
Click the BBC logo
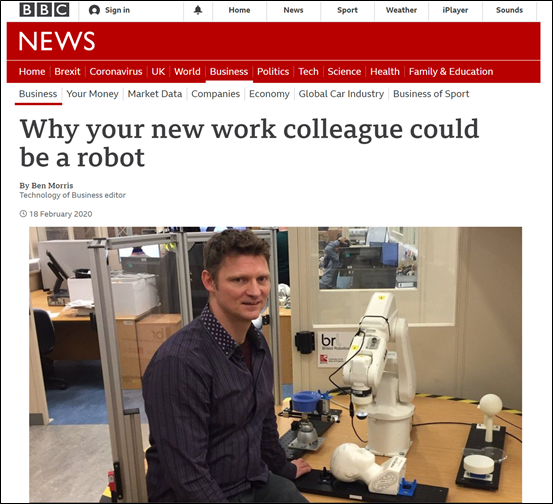(44, 10)
